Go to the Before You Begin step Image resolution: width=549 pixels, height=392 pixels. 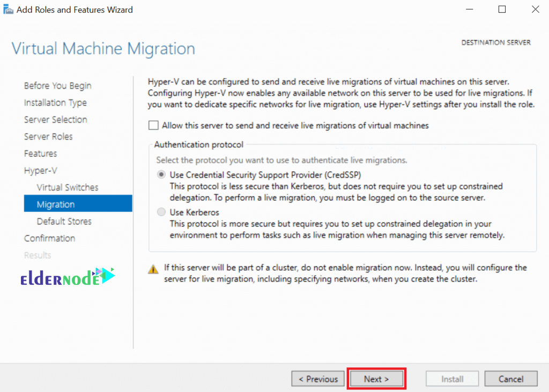point(58,86)
